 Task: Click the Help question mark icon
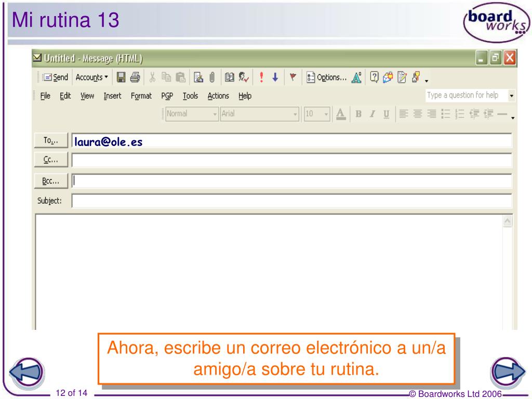374,77
